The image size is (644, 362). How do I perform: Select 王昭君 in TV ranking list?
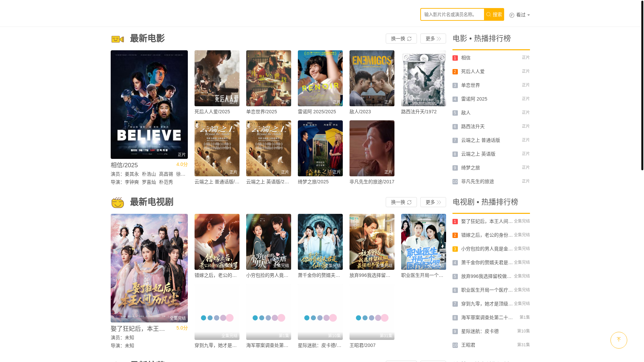pyautogui.click(x=468, y=345)
